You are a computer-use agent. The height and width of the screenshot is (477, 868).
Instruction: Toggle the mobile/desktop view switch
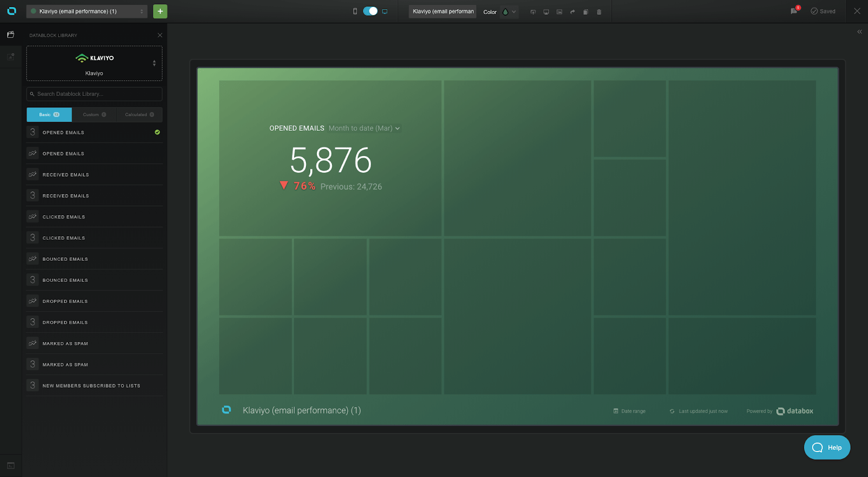pyautogui.click(x=370, y=11)
